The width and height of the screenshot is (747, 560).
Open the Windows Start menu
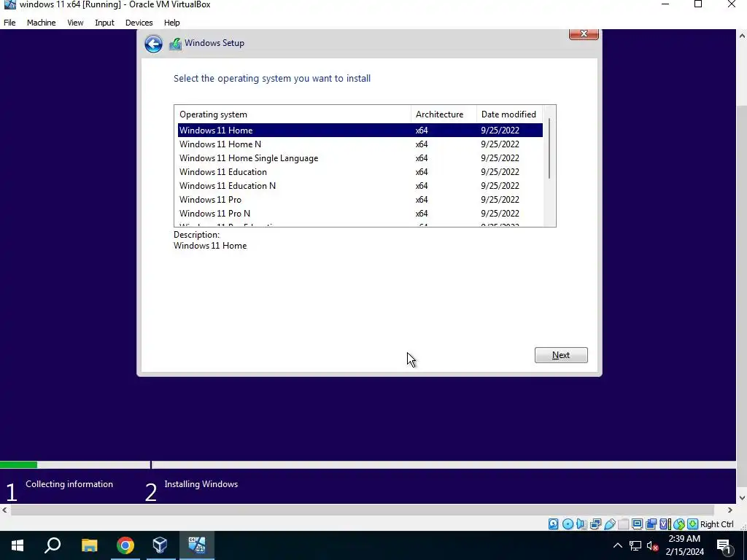click(x=18, y=545)
